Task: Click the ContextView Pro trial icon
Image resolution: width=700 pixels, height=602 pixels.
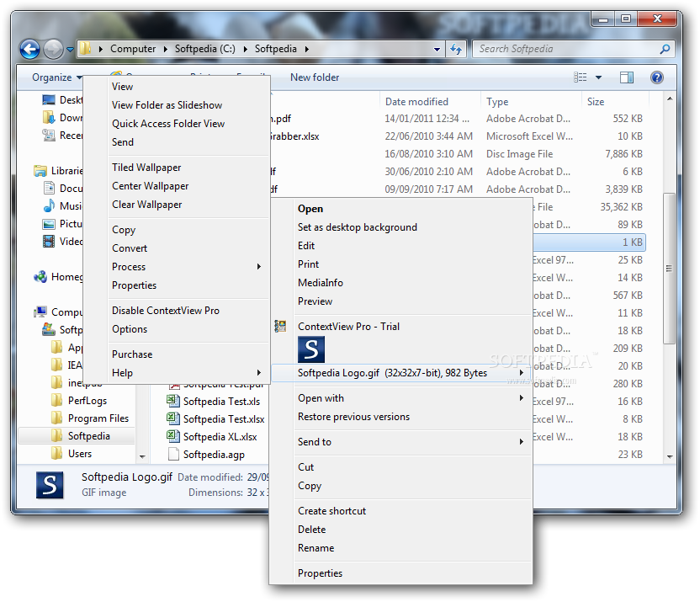Action: 280,326
